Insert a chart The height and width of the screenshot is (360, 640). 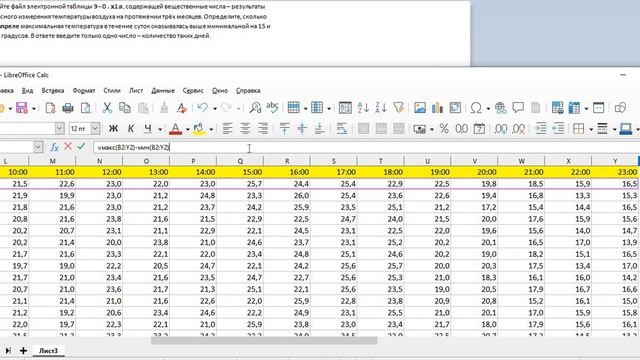(x=437, y=108)
